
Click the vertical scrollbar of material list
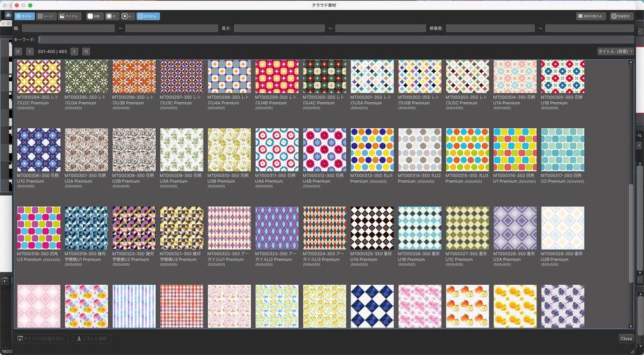(630, 232)
